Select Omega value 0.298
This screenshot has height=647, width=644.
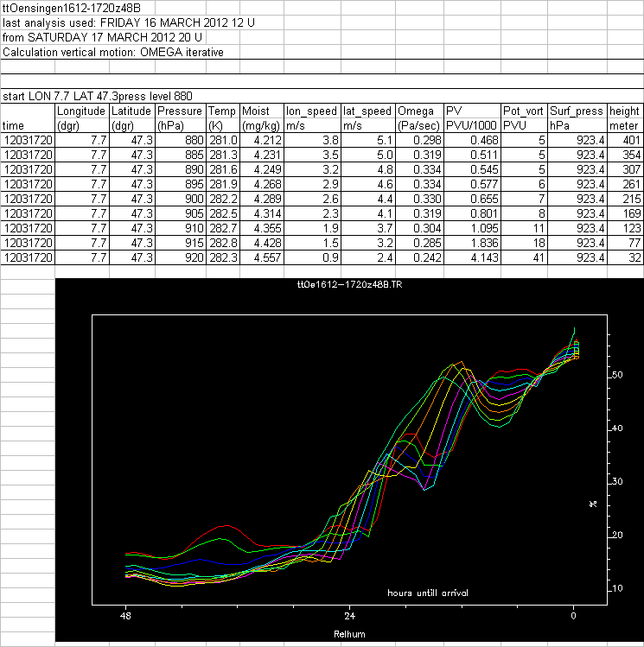(419, 140)
